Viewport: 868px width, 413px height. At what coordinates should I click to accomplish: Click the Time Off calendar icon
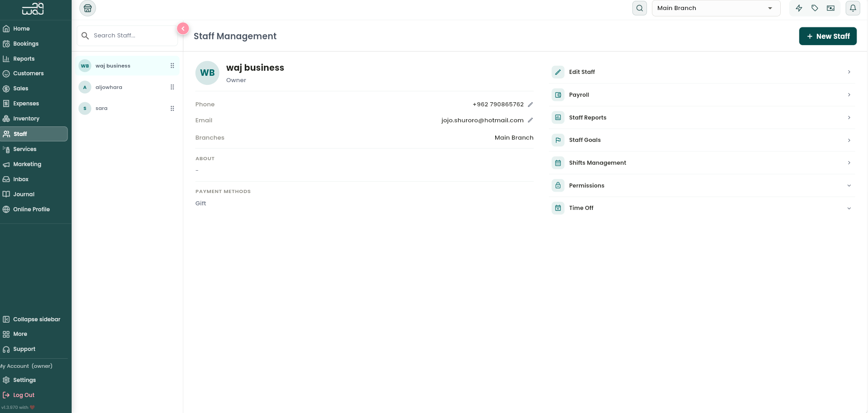pyautogui.click(x=558, y=208)
